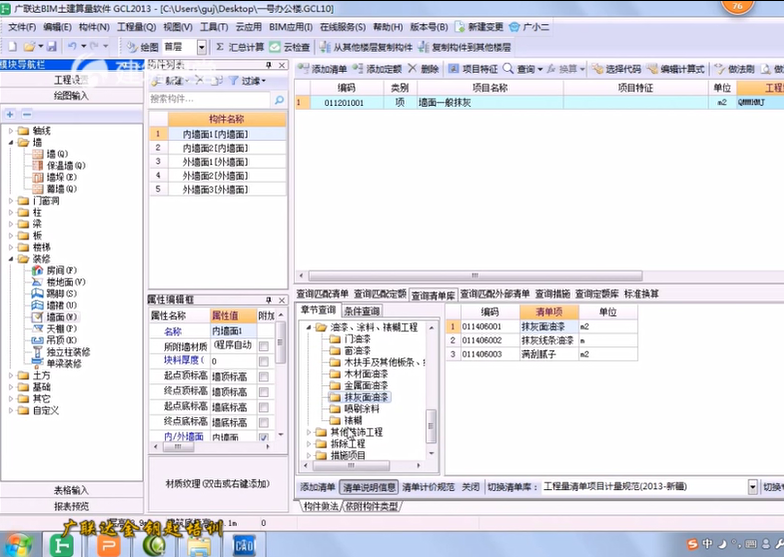The height and width of the screenshot is (557, 784).
Task: Toggle checkbox in 内/外墙面 row
Action: [x=264, y=437]
